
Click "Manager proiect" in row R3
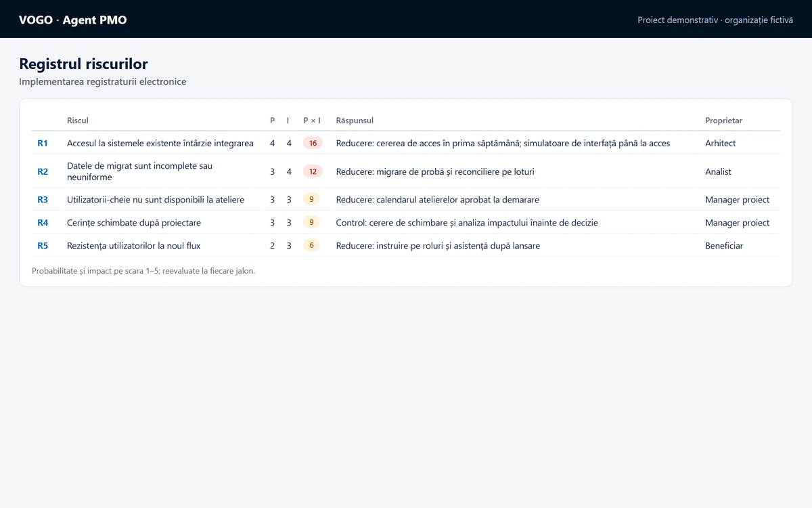click(738, 200)
